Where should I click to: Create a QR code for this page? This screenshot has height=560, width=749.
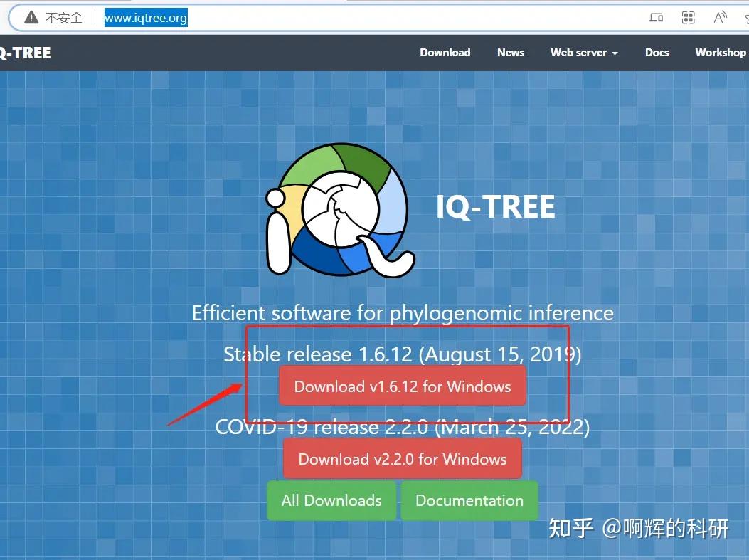pos(688,17)
